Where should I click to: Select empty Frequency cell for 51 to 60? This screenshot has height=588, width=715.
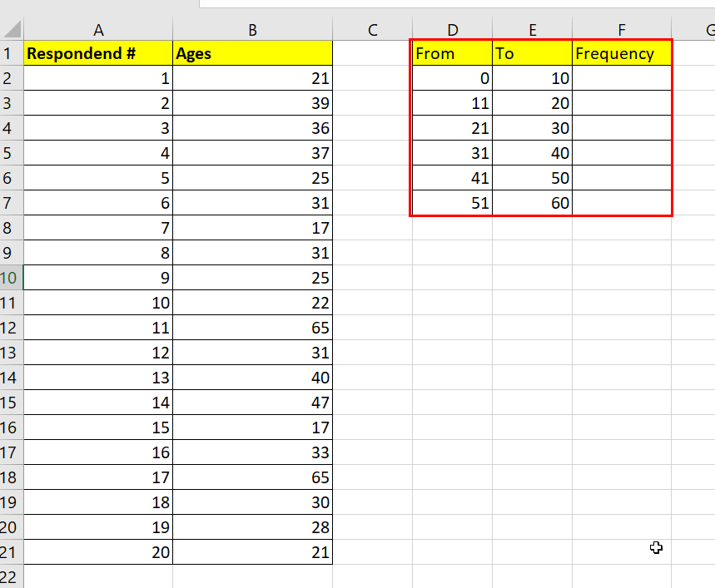point(622,203)
